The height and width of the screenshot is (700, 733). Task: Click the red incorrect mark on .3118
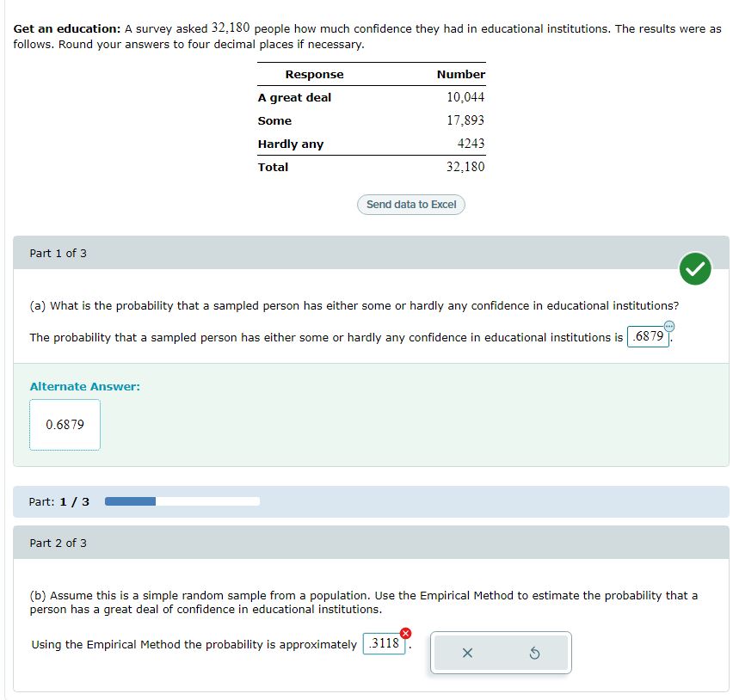(406, 633)
